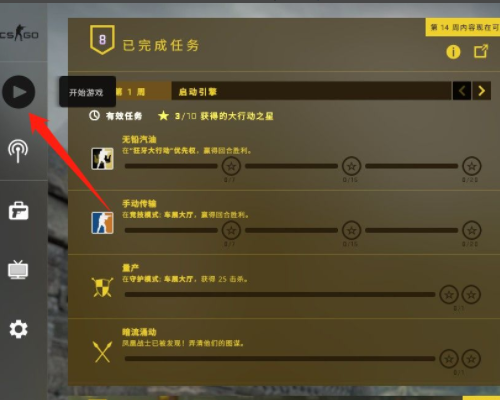Open the inventory briefcase icon

point(18,211)
